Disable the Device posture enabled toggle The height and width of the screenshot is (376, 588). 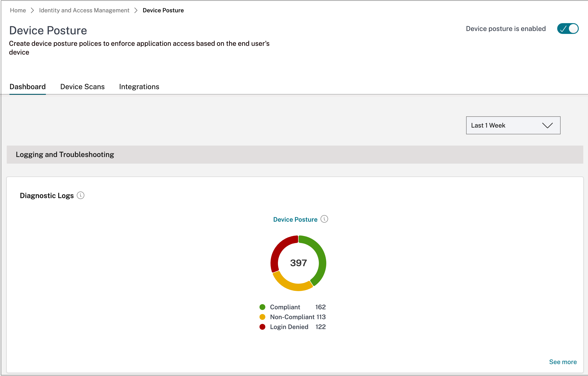(x=568, y=29)
